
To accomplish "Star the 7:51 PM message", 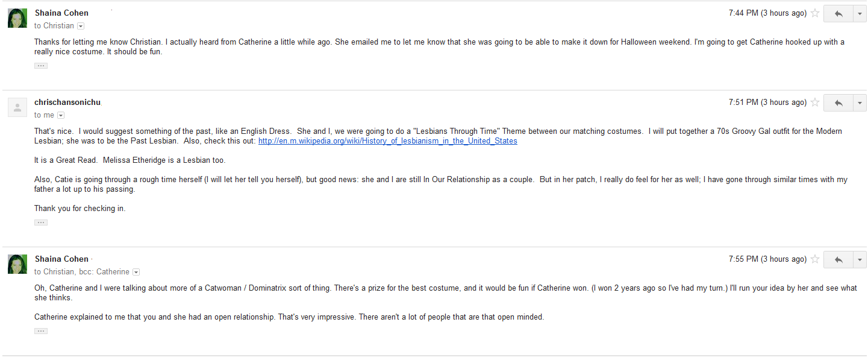I will tap(815, 103).
